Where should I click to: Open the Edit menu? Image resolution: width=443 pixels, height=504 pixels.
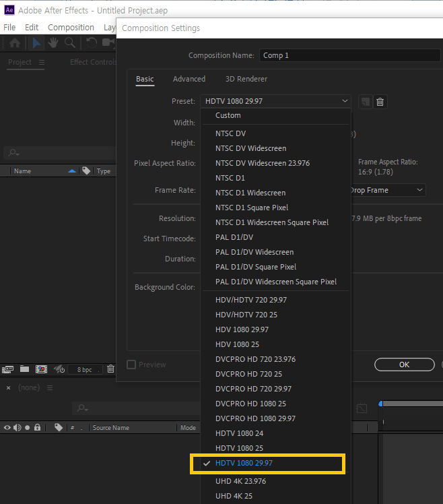tap(32, 28)
